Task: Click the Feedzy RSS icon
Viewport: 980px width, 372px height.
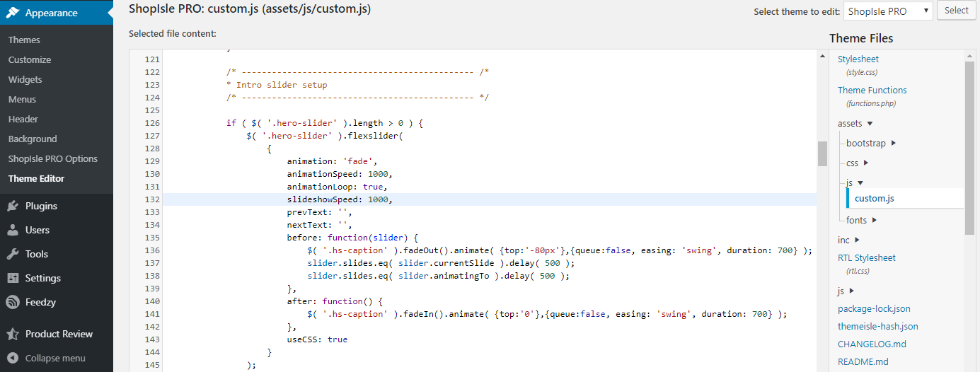Action: tap(13, 302)
